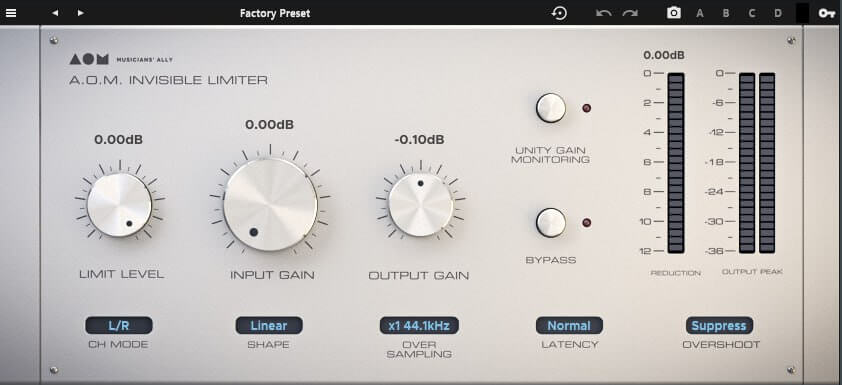
Task: Open the Shape Linear selector
Action: pos(269,325)
